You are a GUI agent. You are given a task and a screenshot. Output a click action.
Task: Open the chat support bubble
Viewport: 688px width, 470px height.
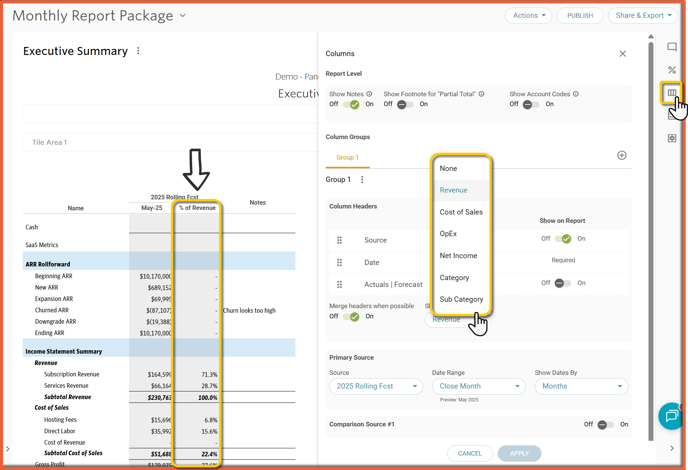(670, 416)
